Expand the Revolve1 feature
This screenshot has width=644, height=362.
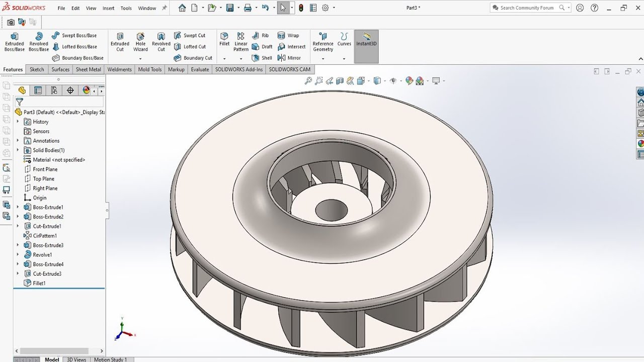18,255
